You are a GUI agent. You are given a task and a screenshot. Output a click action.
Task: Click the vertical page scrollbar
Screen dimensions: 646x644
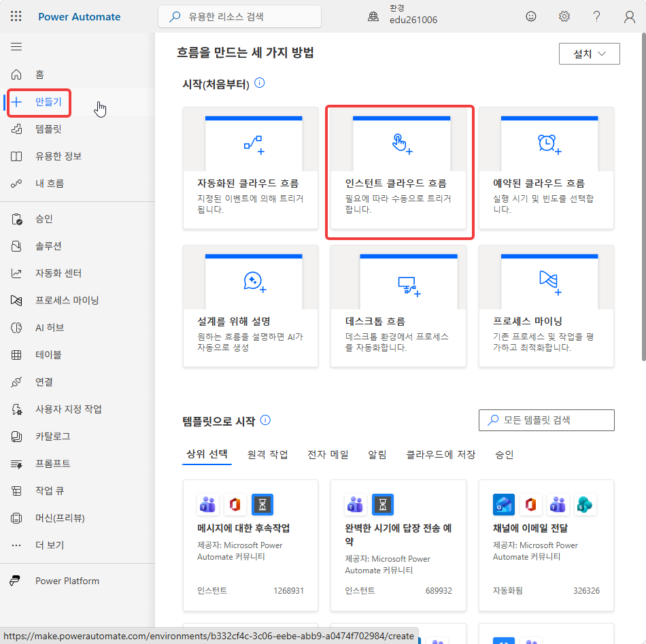tap(643, 198)
